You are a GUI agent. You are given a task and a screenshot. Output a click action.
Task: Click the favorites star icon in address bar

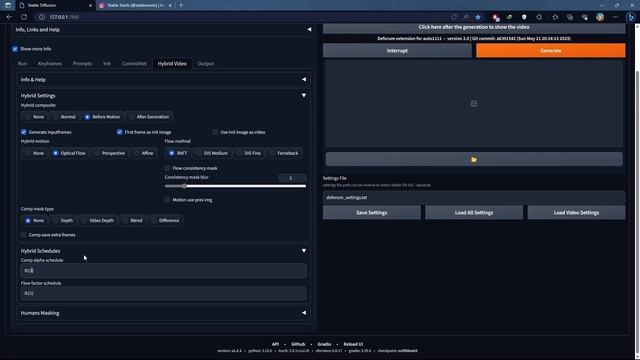(x=478, y=17)
